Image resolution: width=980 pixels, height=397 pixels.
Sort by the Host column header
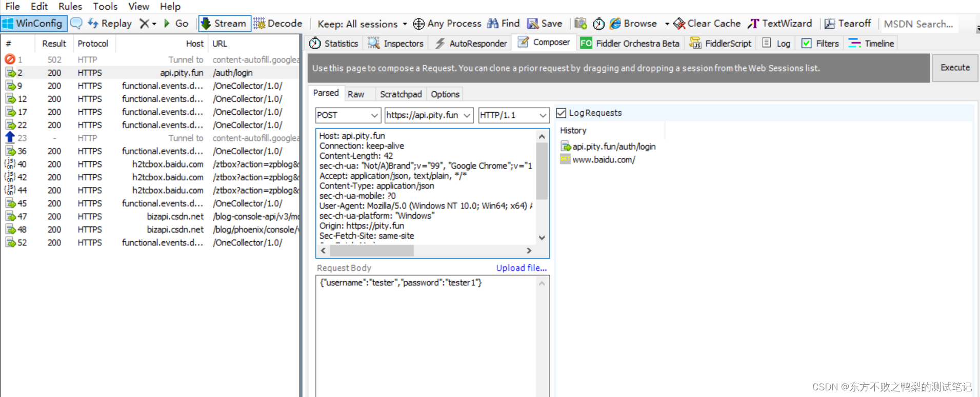(162, 44)
